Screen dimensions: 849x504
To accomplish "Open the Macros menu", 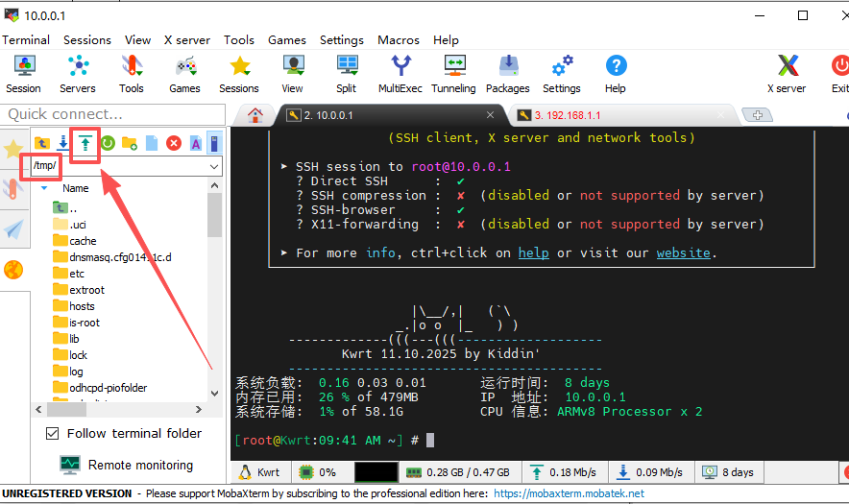I will pos(399,40).
